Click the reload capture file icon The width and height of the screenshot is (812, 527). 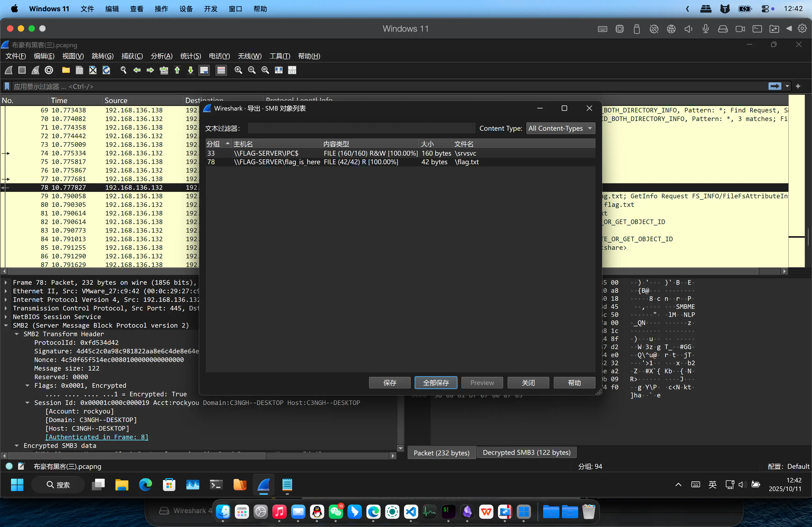coord(106,70)
